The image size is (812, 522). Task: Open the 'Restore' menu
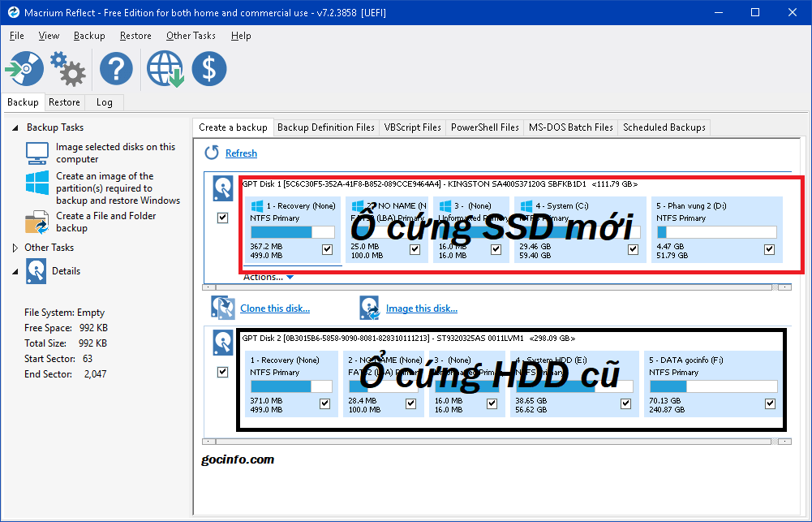(135, 36)
